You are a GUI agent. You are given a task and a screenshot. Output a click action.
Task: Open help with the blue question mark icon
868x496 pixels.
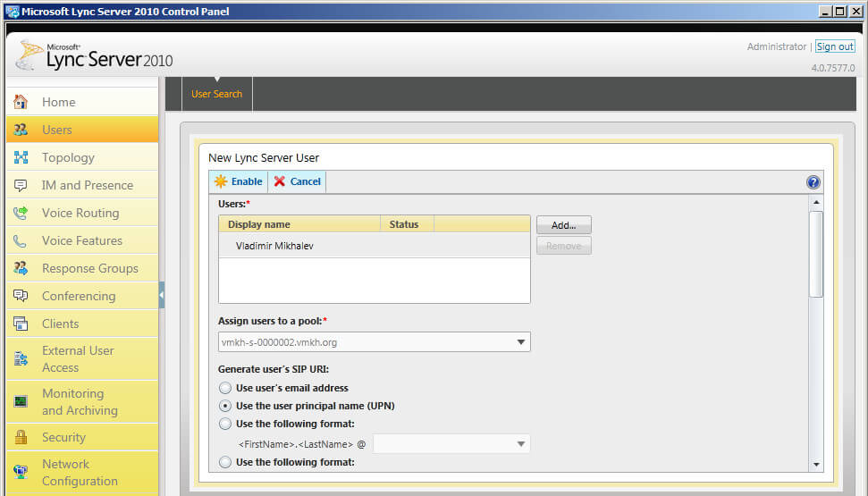point(813,182)
